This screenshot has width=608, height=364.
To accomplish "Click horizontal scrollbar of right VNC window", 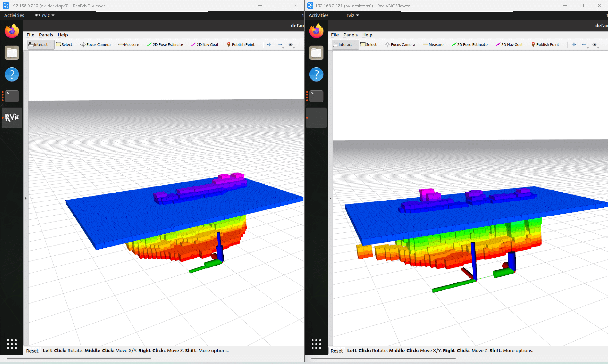I will pos(383,358).
